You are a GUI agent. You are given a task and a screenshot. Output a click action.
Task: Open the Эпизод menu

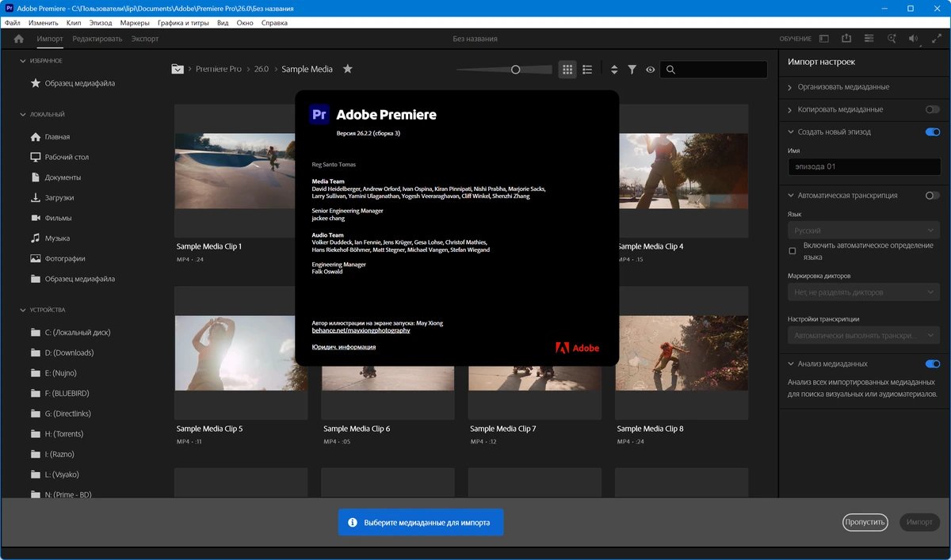[101, 23]
